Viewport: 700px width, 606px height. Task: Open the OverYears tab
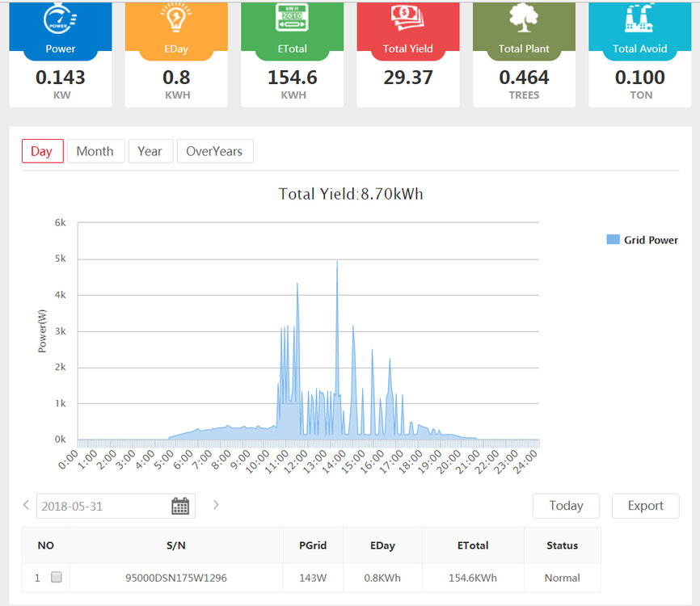pos(215,151)
